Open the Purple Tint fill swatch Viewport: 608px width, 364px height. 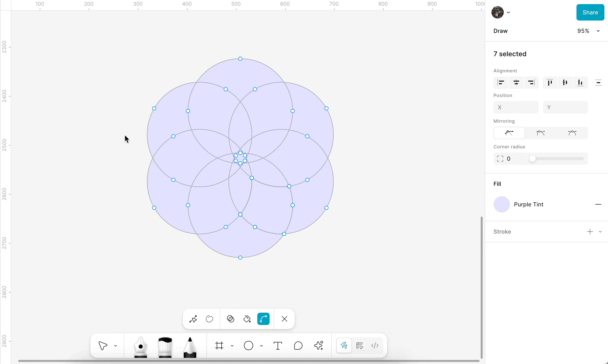[x=502, y=204]
